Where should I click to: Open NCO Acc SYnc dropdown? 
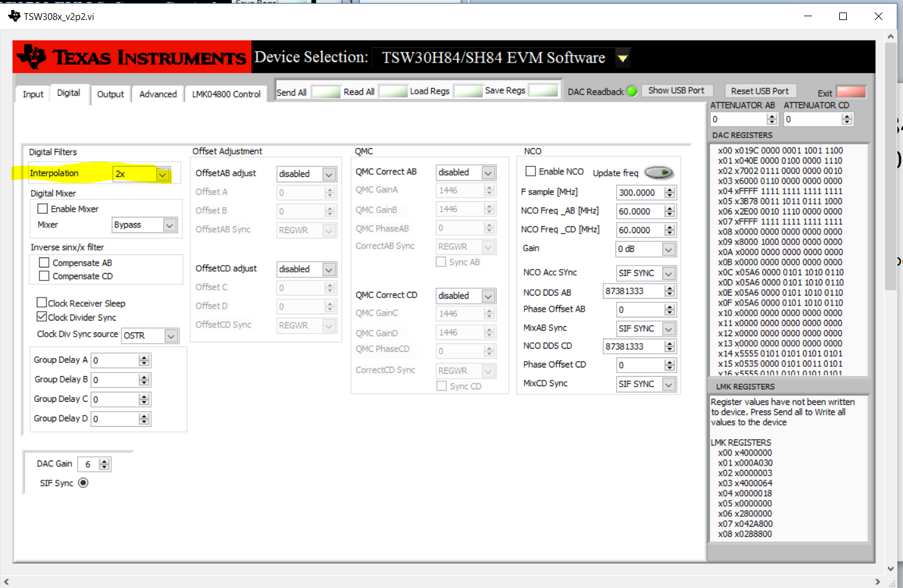click(x=669, y=273)
